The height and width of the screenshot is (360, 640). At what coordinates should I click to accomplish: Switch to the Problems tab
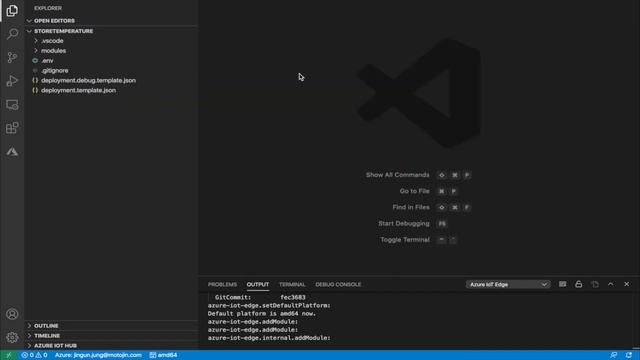pyautogui.click(x=222, y=284)
